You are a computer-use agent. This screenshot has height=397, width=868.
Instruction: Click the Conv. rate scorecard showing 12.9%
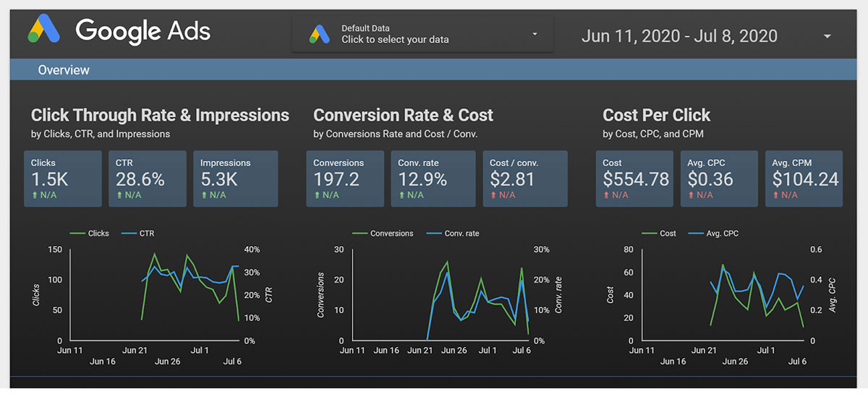click(433, 179)
